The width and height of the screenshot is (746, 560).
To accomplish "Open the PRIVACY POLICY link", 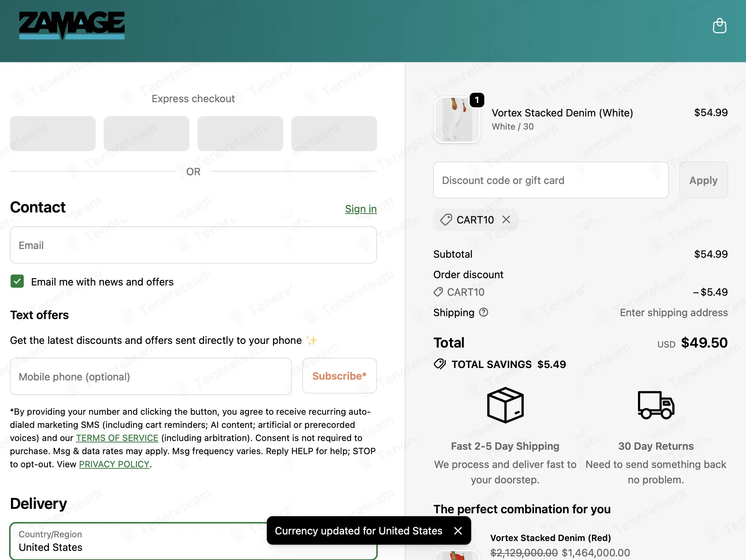I will pos(114,464).
